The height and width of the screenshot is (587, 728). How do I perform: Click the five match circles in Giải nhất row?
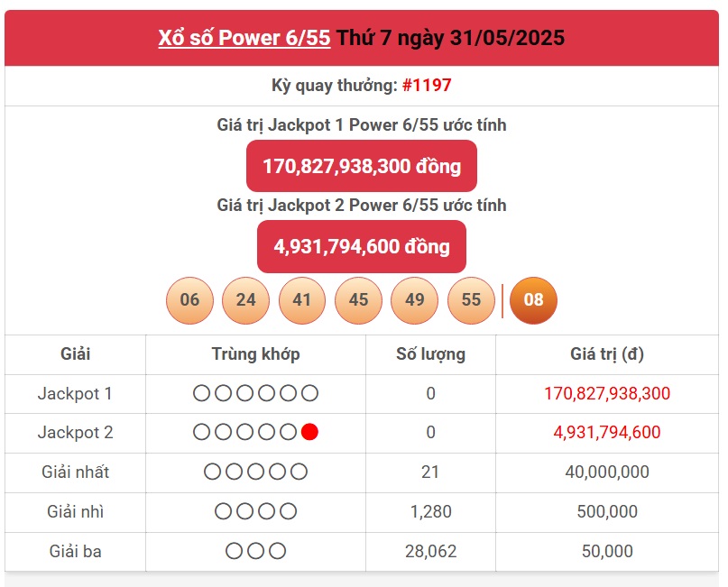point(256,472)
